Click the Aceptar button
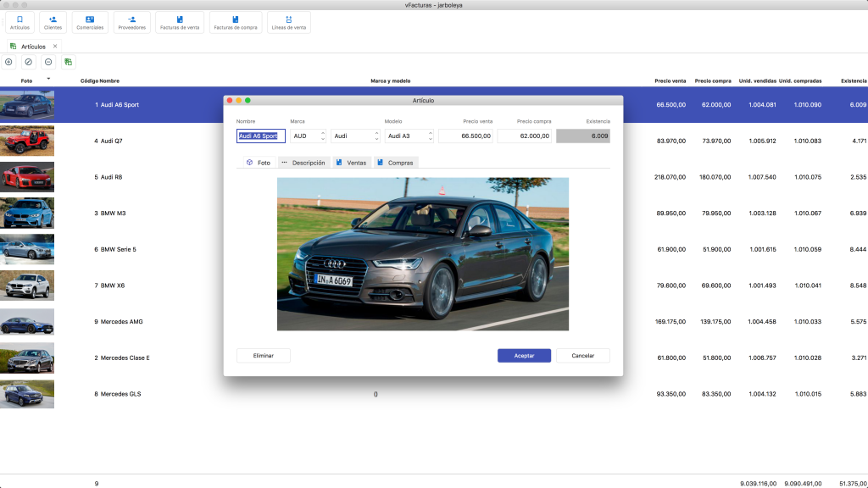The height and width of the screenshot is (488, 868). click(x=524, y=356)
